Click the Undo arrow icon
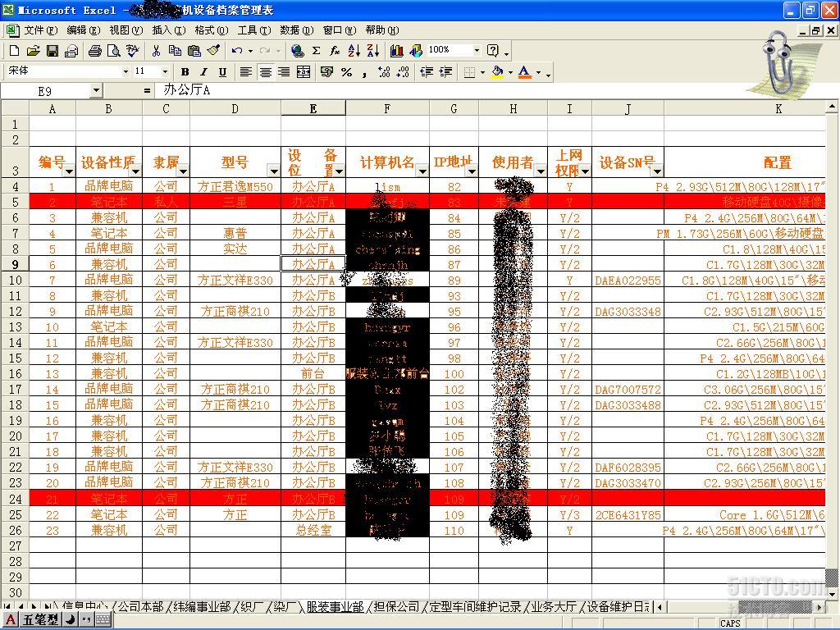This screenshot has height=630, width=840. (x=237, y=51)
